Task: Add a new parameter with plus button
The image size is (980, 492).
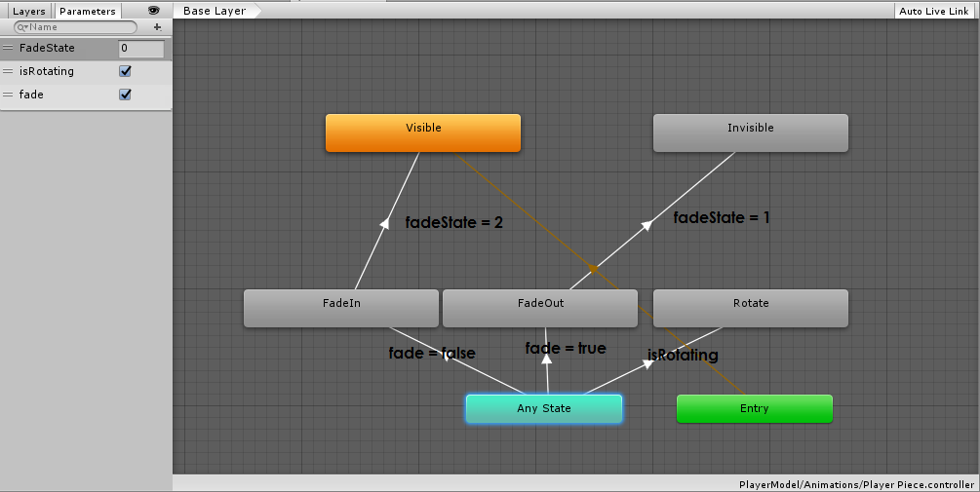Action: pyautogui.click(x=158, y=27)
